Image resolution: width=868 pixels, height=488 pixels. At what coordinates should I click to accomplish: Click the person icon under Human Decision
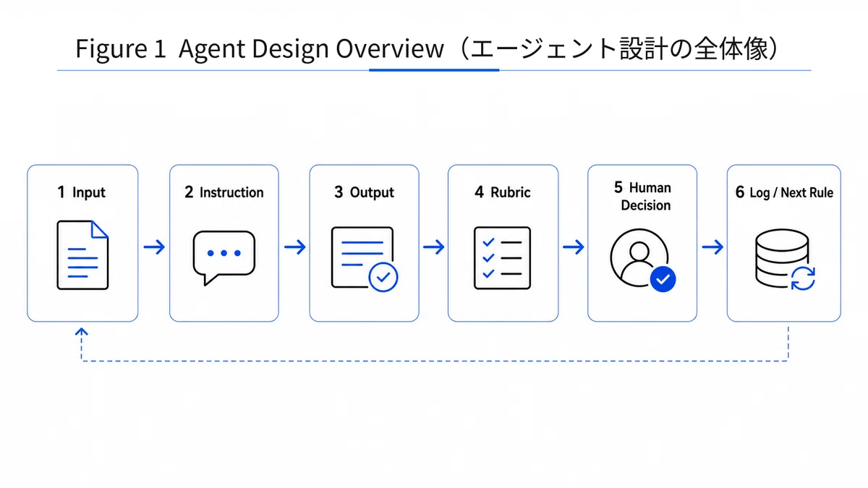pos(642,260)
